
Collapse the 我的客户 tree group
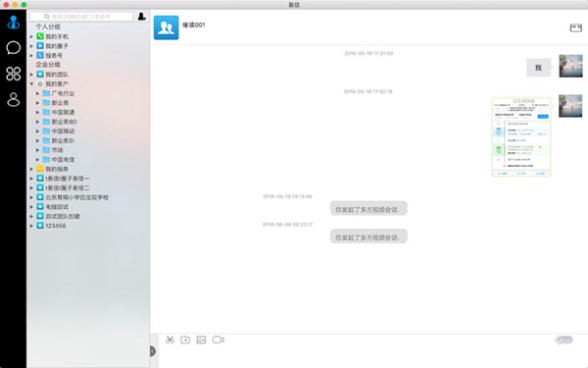pyautogui.click(x=32, y=83)
